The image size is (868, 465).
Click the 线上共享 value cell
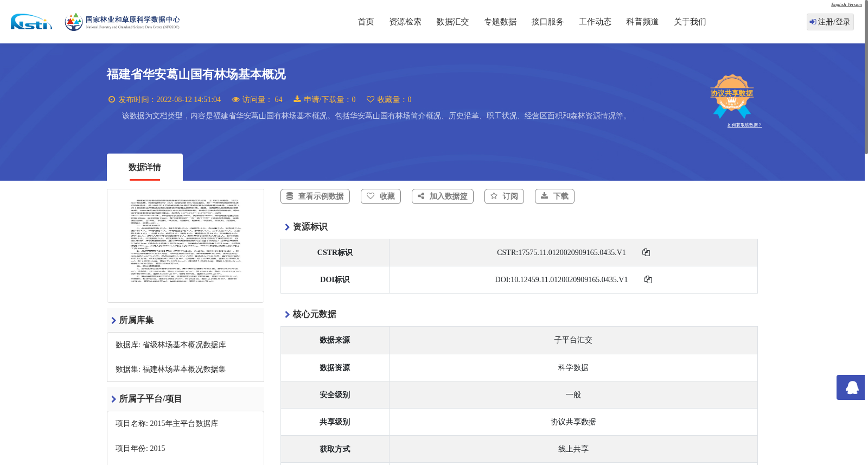[x=573, y=449]
